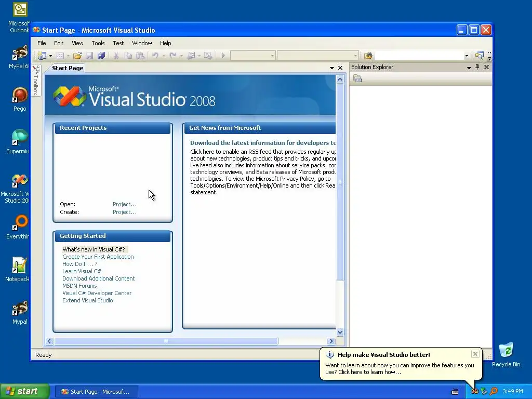Click the Find in Files icon
The height and width of the screenshot is (399, 532).
pos(368,55)
